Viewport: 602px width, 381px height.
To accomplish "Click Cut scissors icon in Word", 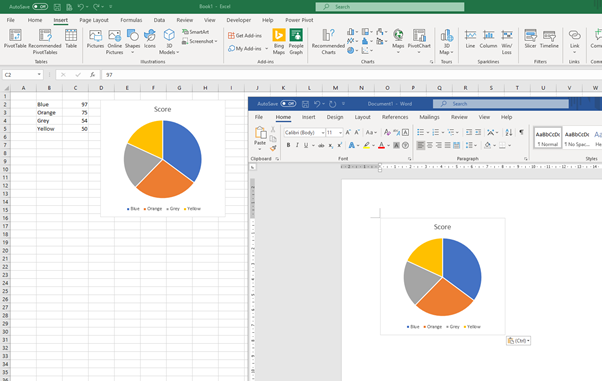I will 273,130.
